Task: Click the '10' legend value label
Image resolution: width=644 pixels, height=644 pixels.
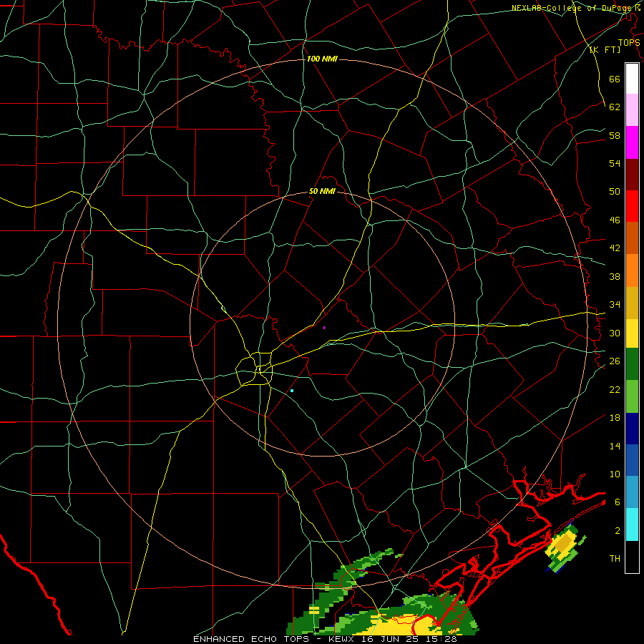Action: click(x=615, y=474)
